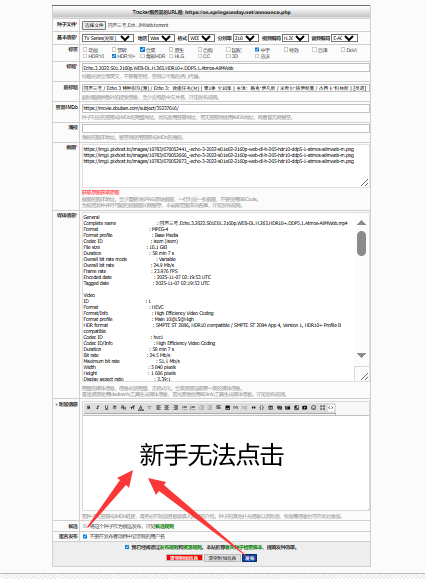Insert a code block with braces icon
Screen dimensions: 425x579
coord(261,408)
